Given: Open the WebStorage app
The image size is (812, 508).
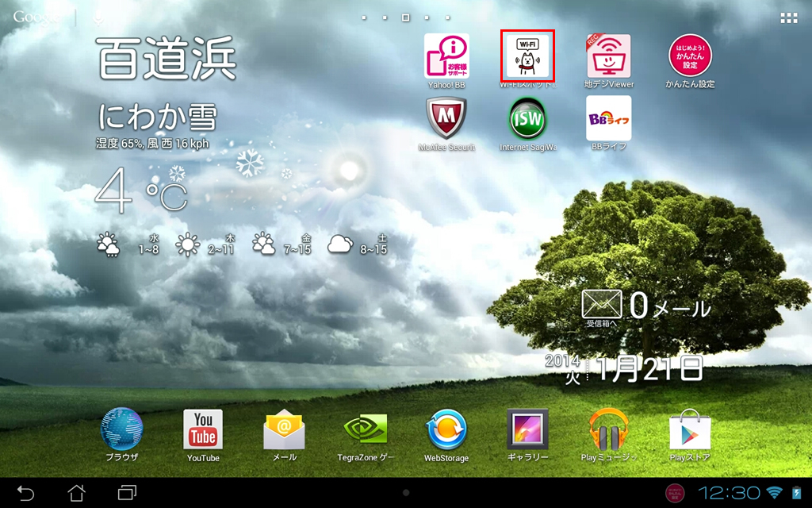Looking at the screenshot, I should tap(446, 436).
